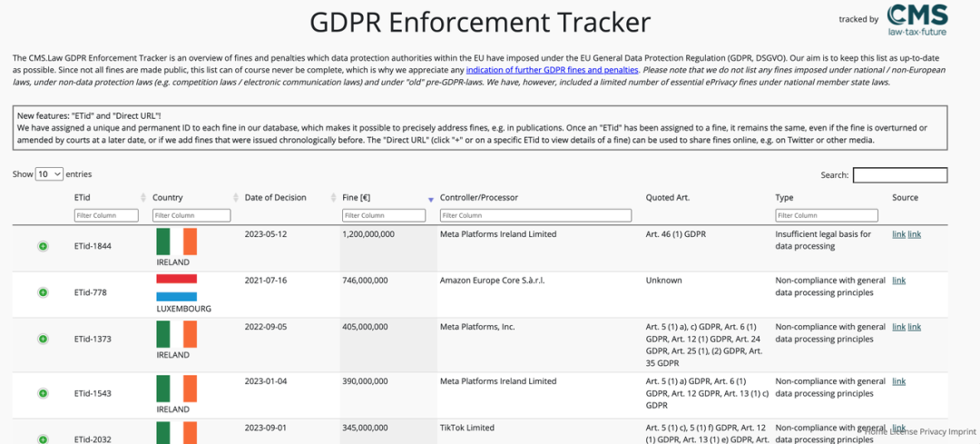Open source link for ETid-1543 fine

[898, 381]
